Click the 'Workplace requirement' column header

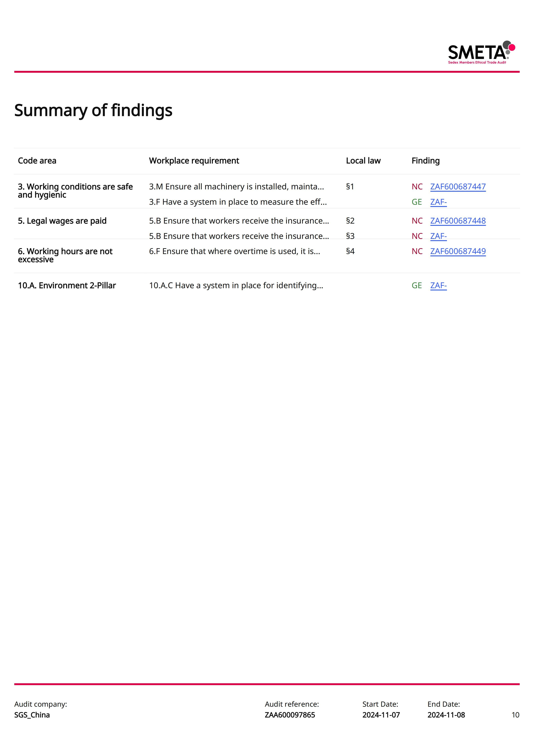(x=194, y=161)
